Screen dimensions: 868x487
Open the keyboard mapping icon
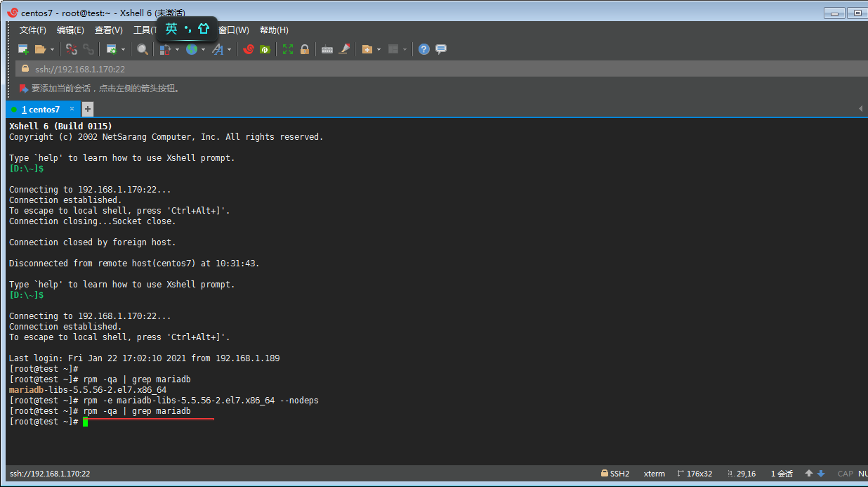coord(327,49)
